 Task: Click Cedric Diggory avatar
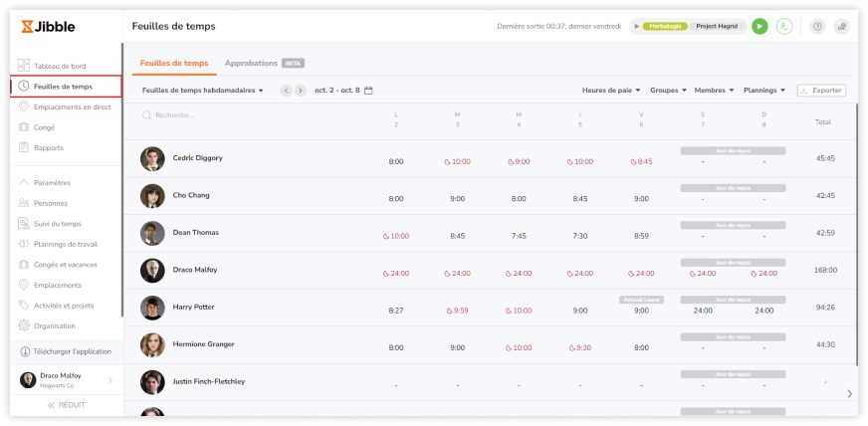point(152,159)
